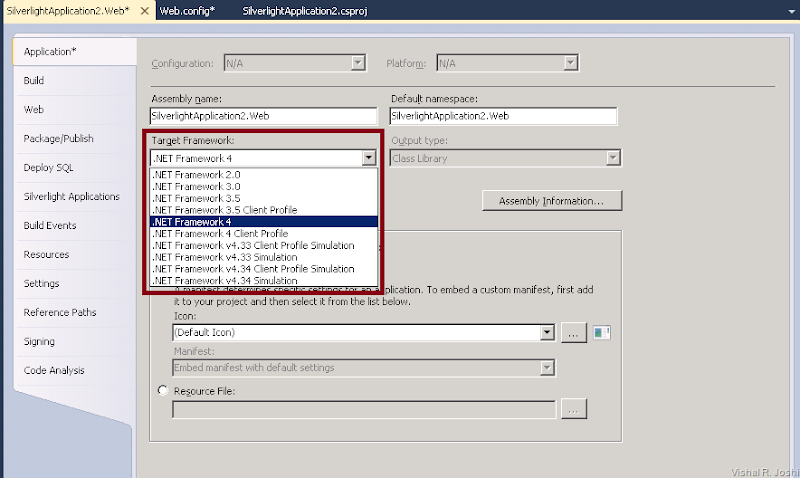Screen dimensions: 800x478
Task: Close the SilverlightApplication2.Web tab
Action: pyautogui.click(x=145, y=11)
